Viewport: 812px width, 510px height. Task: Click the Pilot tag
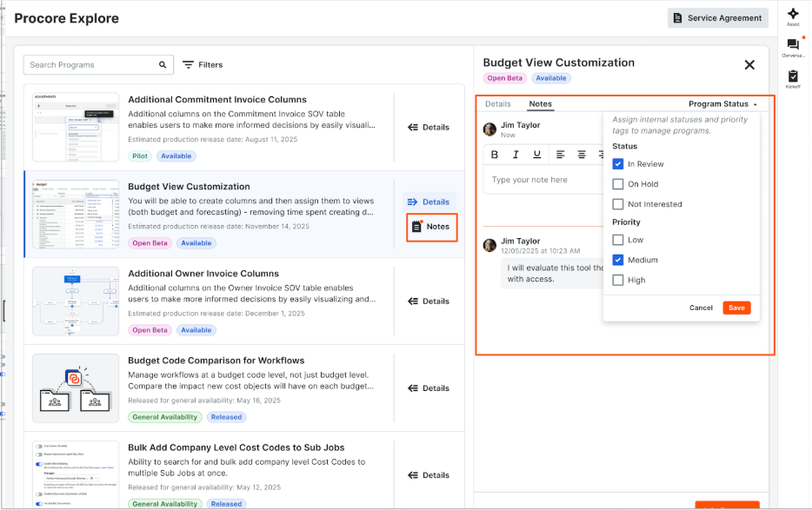point(140,156)
